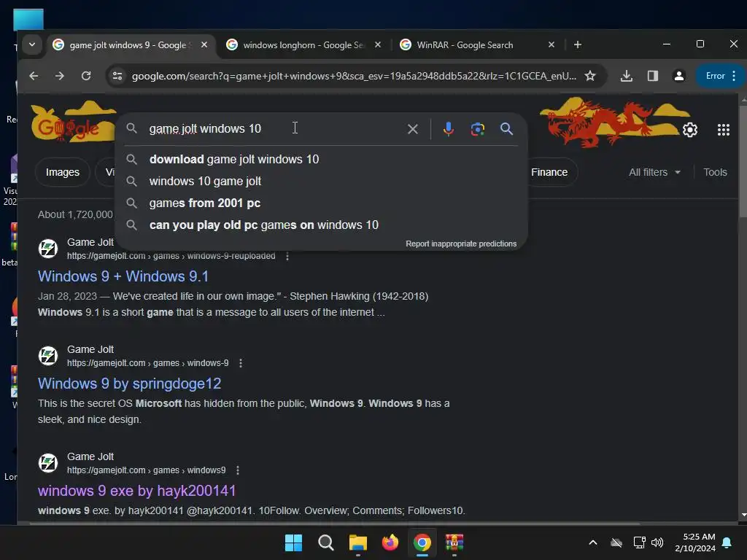Open the clock showing 5:25 AM

(695, 542)
